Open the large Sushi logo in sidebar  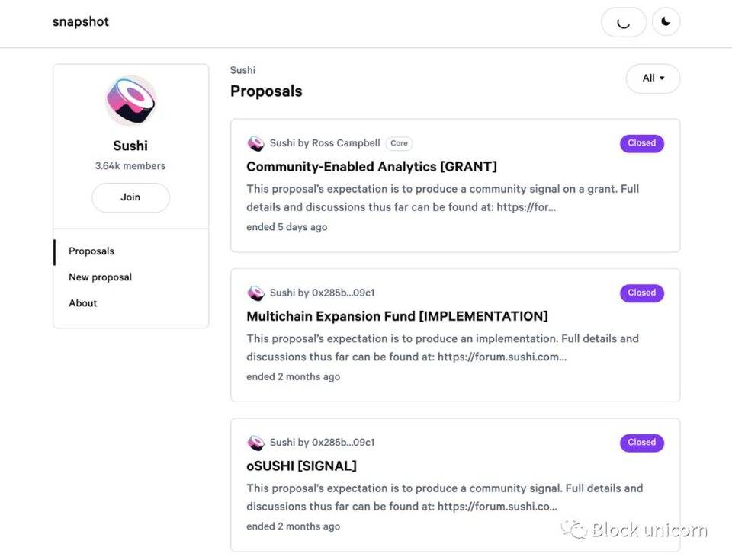pos(130,101)
